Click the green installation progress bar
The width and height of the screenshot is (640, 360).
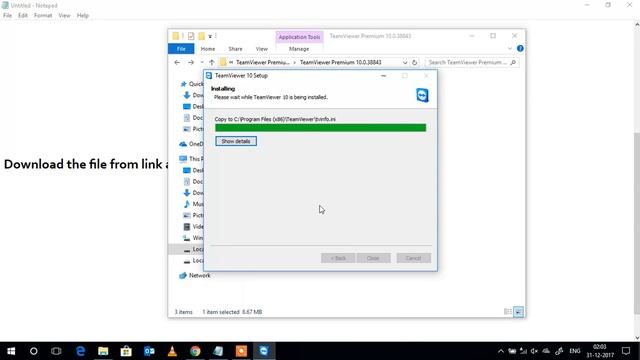point(320,128)
